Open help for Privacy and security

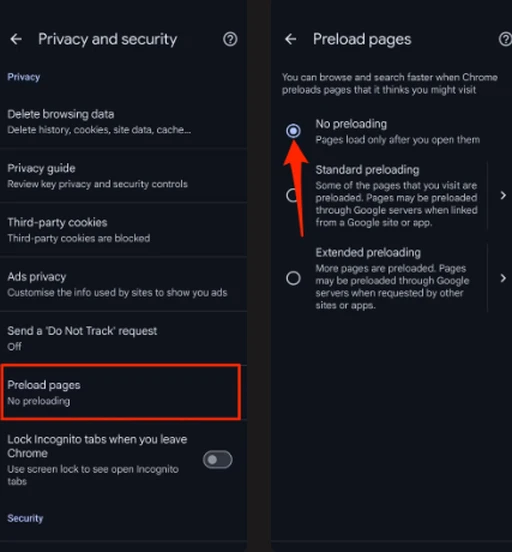230,39
